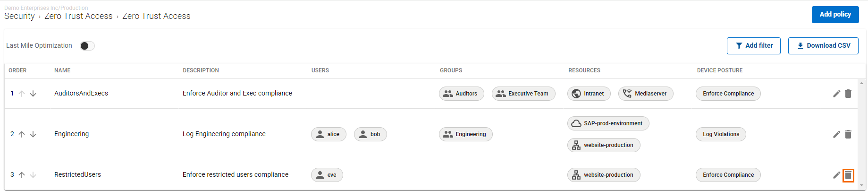The width and height of the screenshot is (868, 191).
Task: Edit the AuditorsAndExecs policy with pencil icon
Action: (836, 94)
